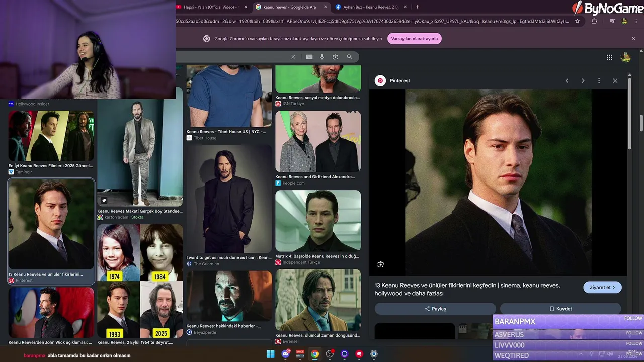Dismiss the Chrome default browser infobar
The image size is (644, 362).
tap(634, 39)
